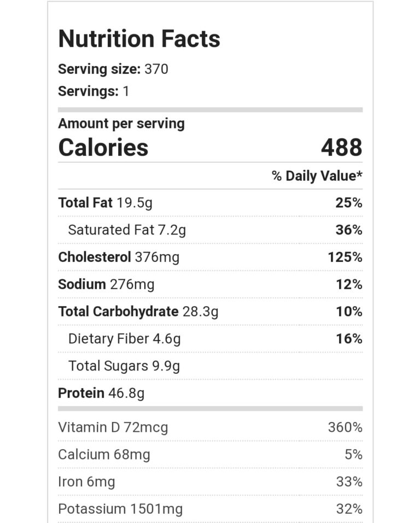Select the Calcium 68mg text

click(104, 455)
